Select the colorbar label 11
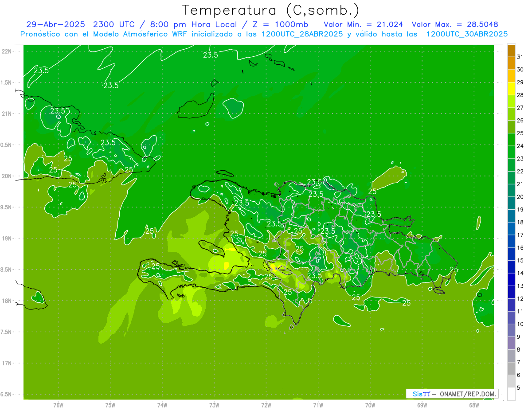Viewport: 532px width, 411px height. pos(520,311)
